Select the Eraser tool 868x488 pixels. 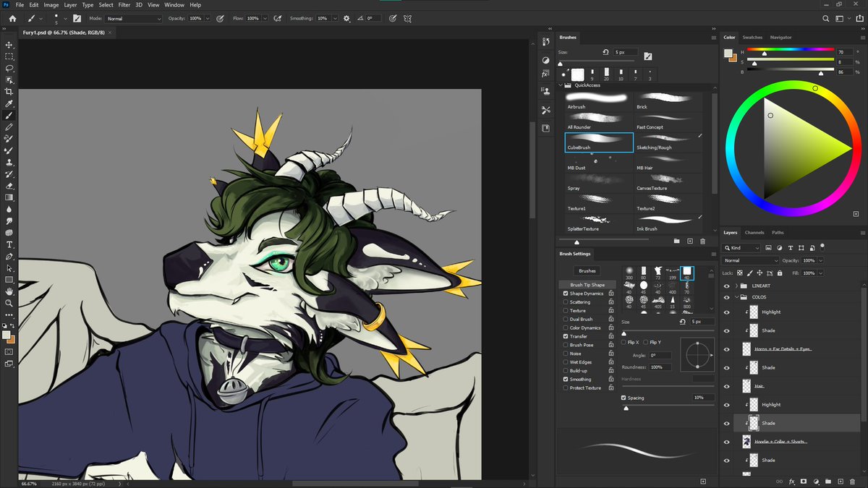[x=9, y=185]
